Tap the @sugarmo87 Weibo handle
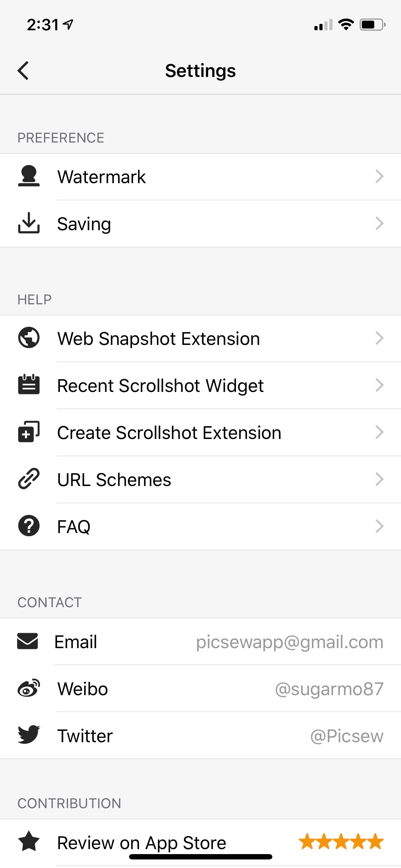The image size is (401, 868). point(329,689)
